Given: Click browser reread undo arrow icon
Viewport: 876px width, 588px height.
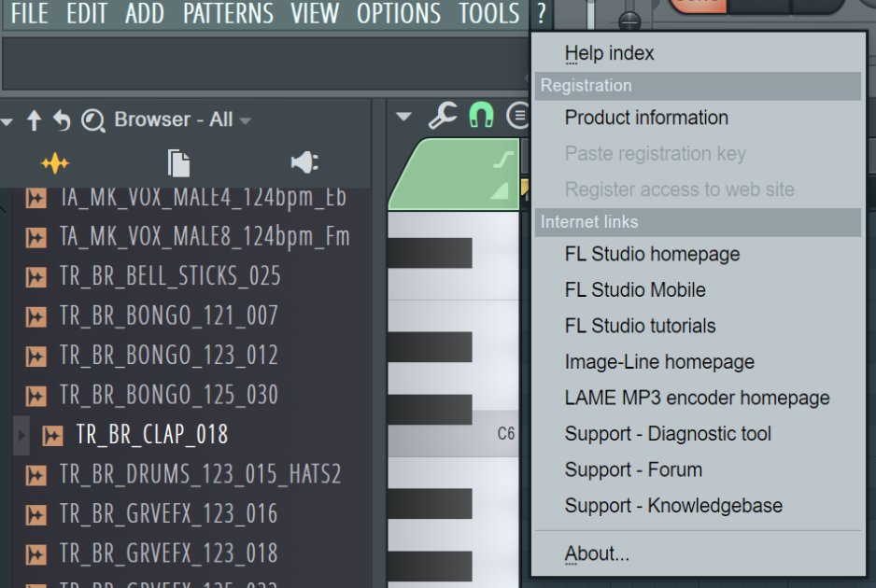Looking at the screenshot, I should (x=62, y=120).
